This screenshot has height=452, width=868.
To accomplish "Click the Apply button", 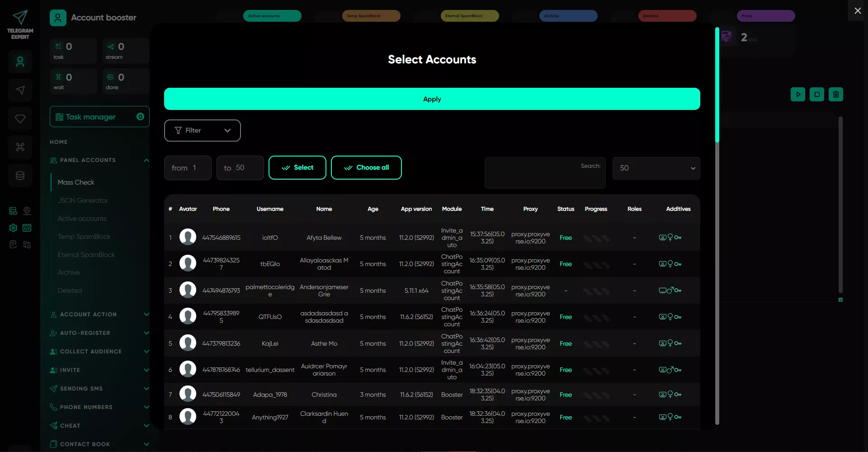I will tap(432, 99).
